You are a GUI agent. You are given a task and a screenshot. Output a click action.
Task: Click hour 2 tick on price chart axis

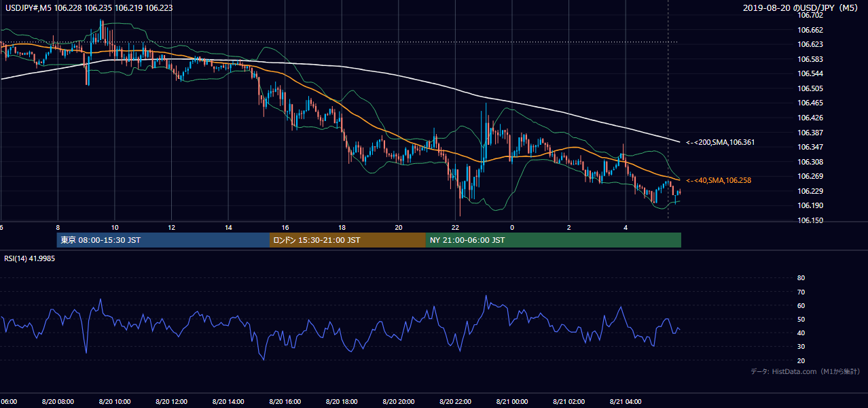pyautogui.click(x=569, y=227)
